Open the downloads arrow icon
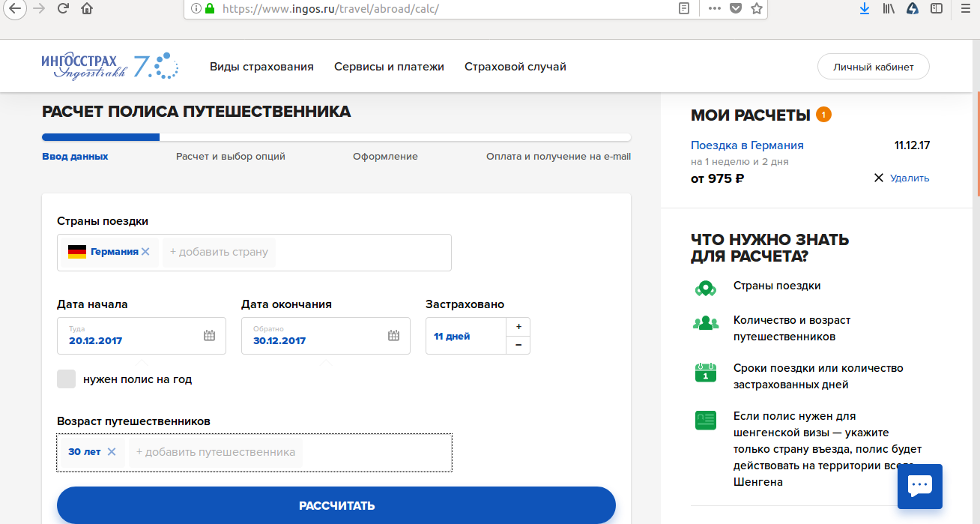This screenshot has width=980, height=524. 865,9
